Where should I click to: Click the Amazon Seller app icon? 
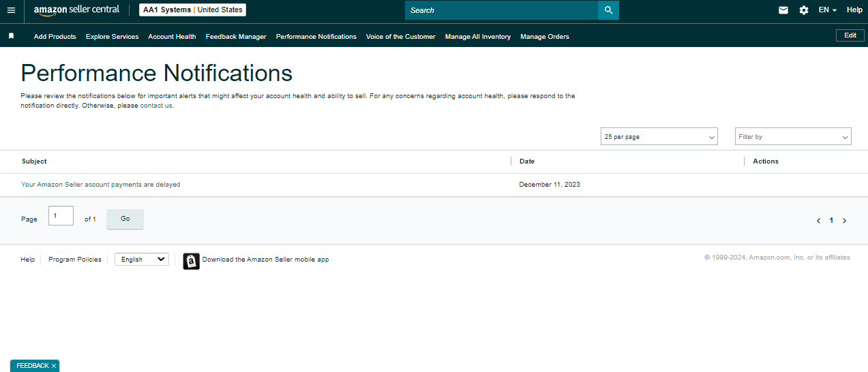[x=191, y=261]
